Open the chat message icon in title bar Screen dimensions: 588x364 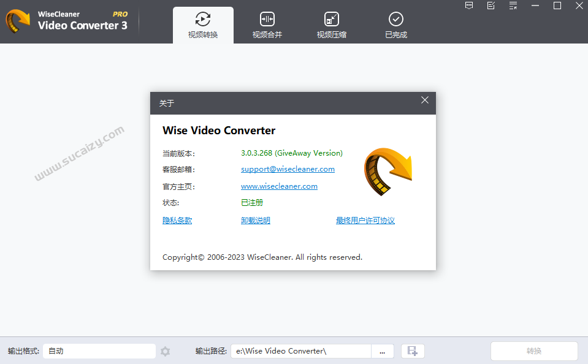coord(469,6)
